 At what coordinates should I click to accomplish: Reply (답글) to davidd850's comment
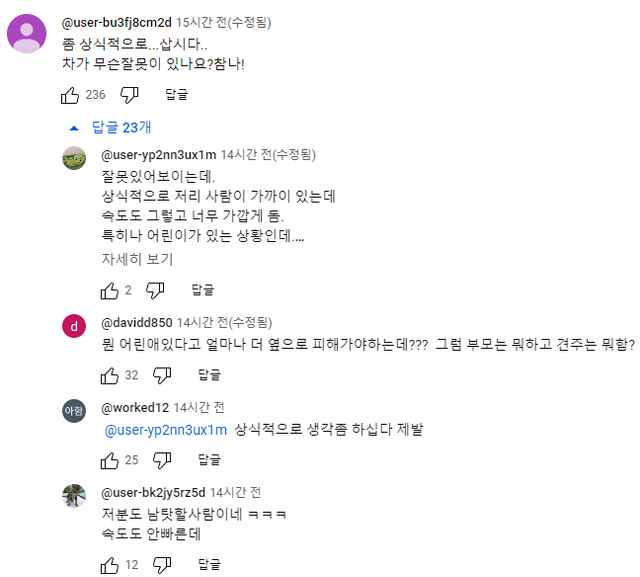tap(209, 375)
